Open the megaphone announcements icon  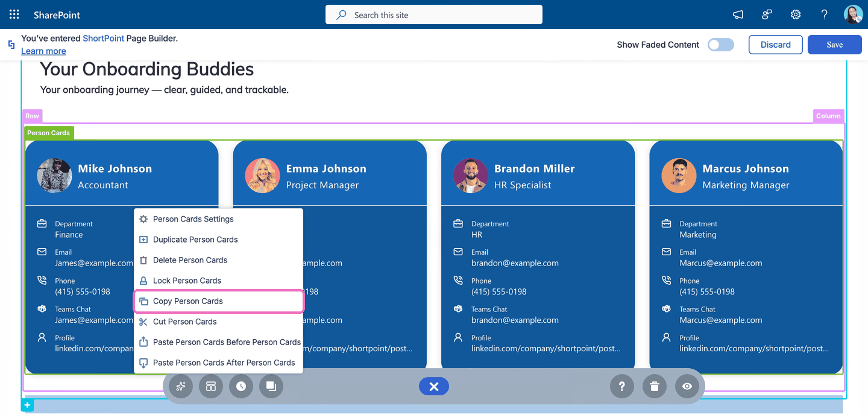[738, 14]
